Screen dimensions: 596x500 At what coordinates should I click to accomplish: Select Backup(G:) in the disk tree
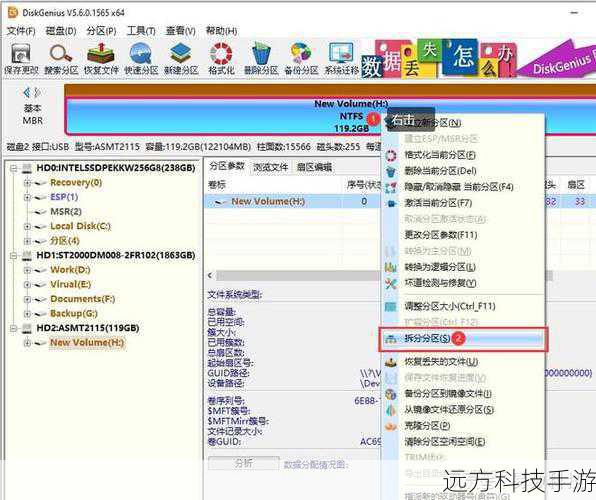tap(74, 314)
